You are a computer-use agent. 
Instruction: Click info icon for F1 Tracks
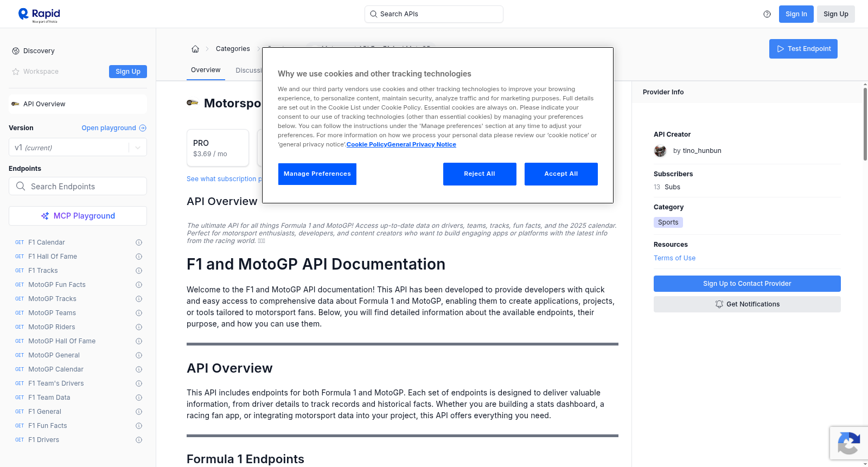[139, 271]
